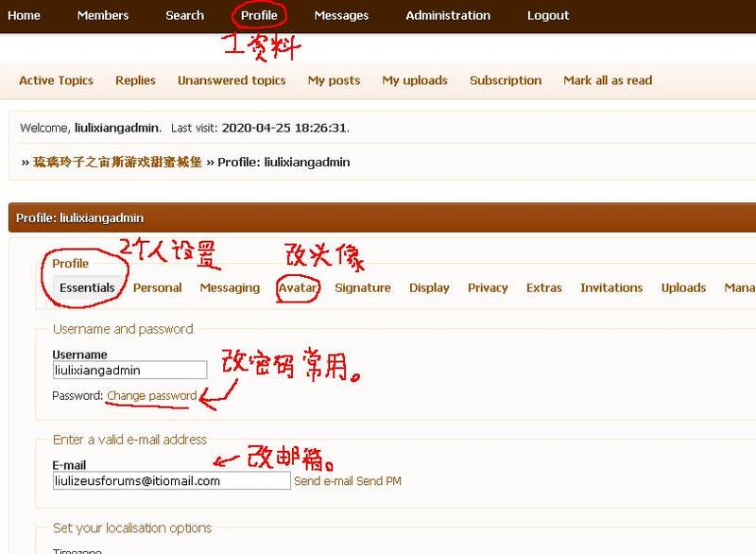The image size is (756, 554).
Task: Click the 'Username and password' legend
Action: click(x=123, y=329)
